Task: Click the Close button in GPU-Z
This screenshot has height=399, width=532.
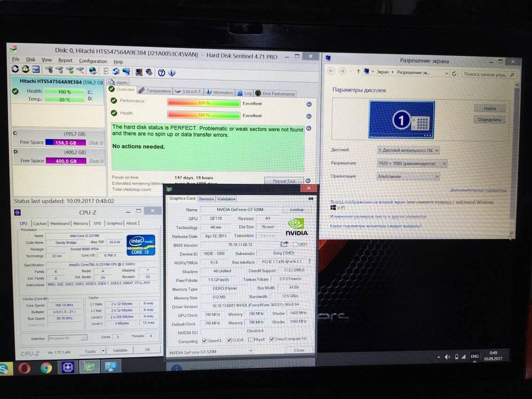Action: coord(299,350)
